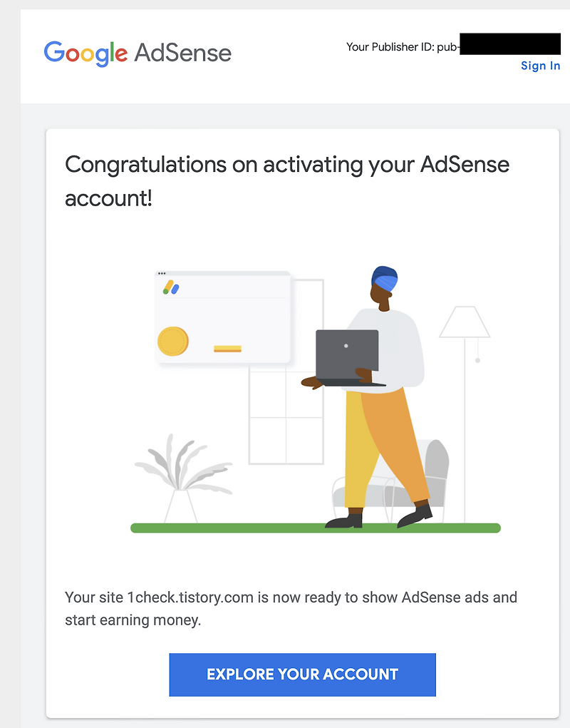Click the three dots on illustrated browser window
Image resolution: width=570 pixels, height=728 pixels.
(x=162, y=274)
